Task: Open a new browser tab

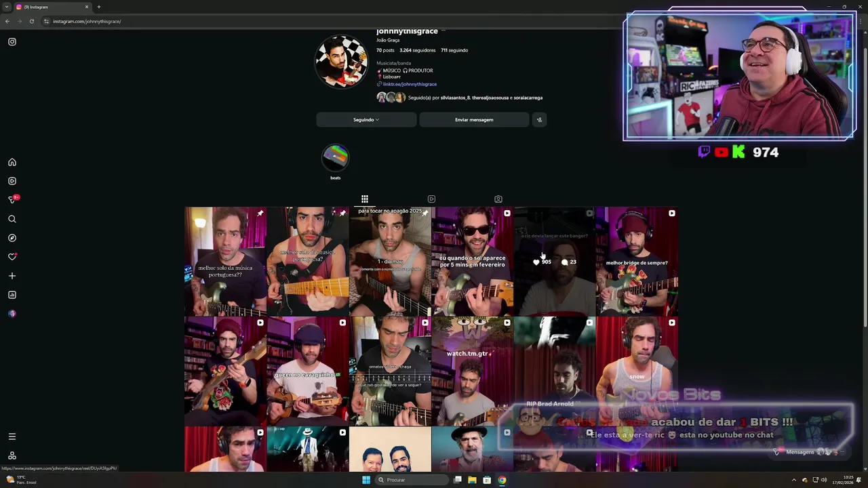Action: tap(99, 7)
